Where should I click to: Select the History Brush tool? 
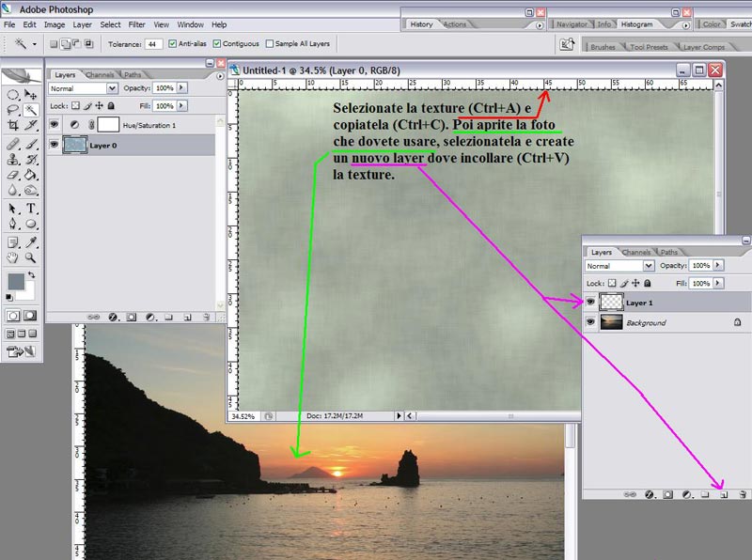[x=31, y=160]
